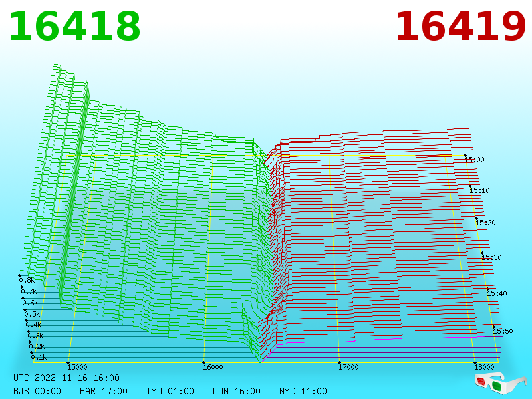532x399 pixels.
Task: Click the green bid price 16418
Action: click(x=74, y=27)
